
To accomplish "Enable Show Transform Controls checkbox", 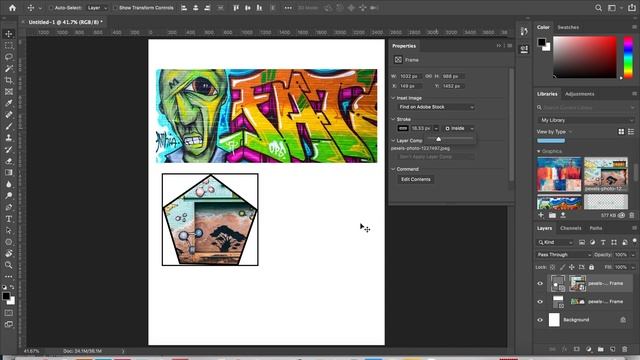I will click(115, 8).
